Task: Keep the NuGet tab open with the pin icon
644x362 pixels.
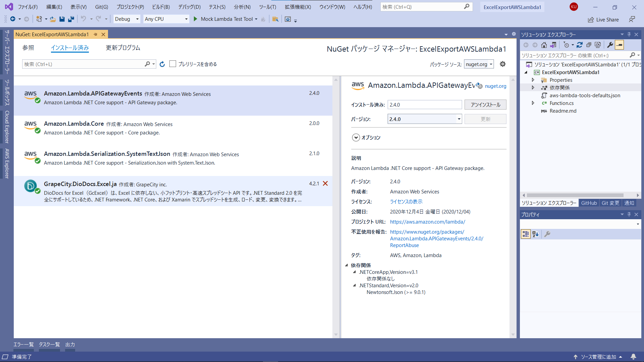Action: 96,35
